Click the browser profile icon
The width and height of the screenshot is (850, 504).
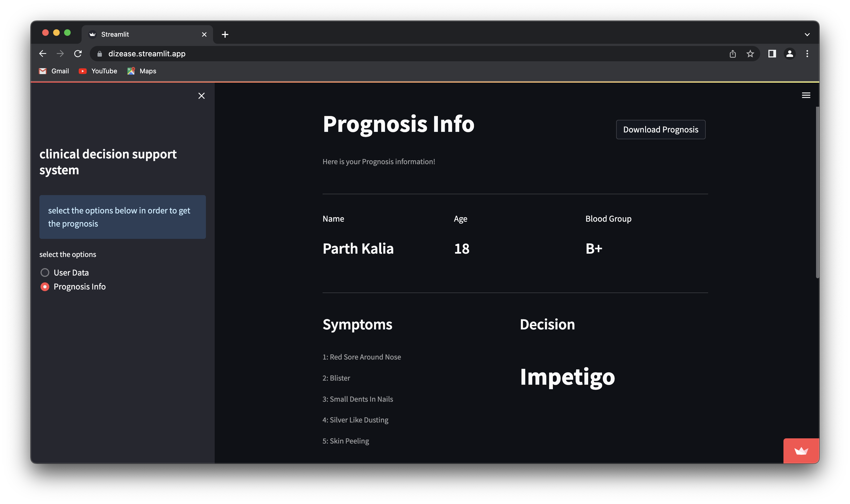[x=789, y=53]
